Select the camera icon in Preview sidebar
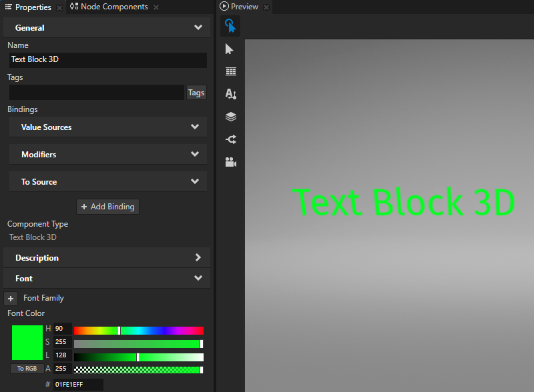Screen dimensions: 534x392 [x=230, y=162]
